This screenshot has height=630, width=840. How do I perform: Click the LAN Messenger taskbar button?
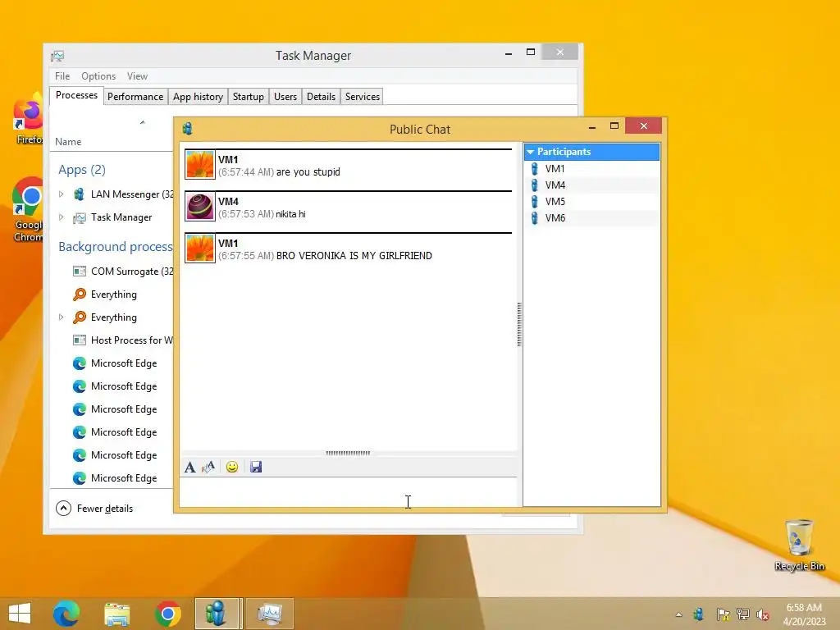218,614
